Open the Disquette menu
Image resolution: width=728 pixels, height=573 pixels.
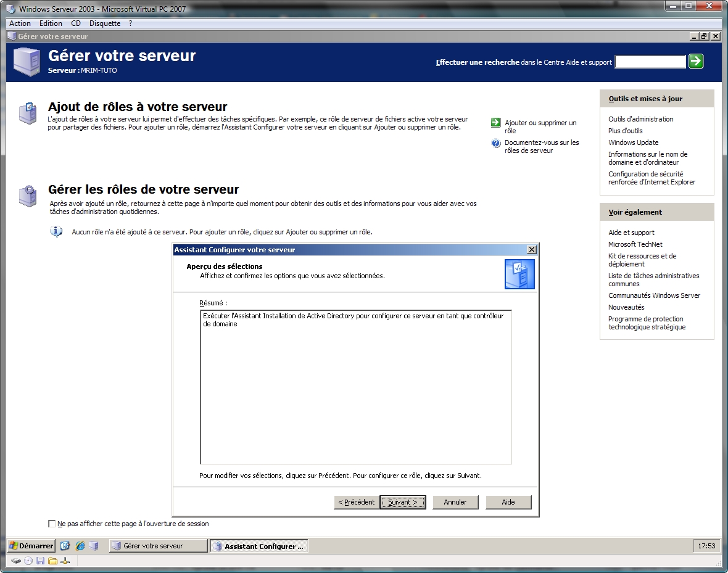[x=105, y=23]
